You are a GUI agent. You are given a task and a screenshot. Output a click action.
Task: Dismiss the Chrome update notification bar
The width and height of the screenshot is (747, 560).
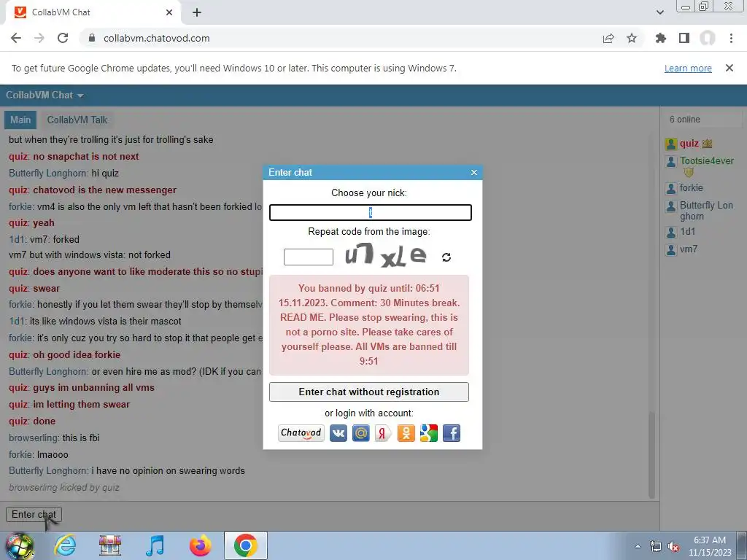click(729, 68)
